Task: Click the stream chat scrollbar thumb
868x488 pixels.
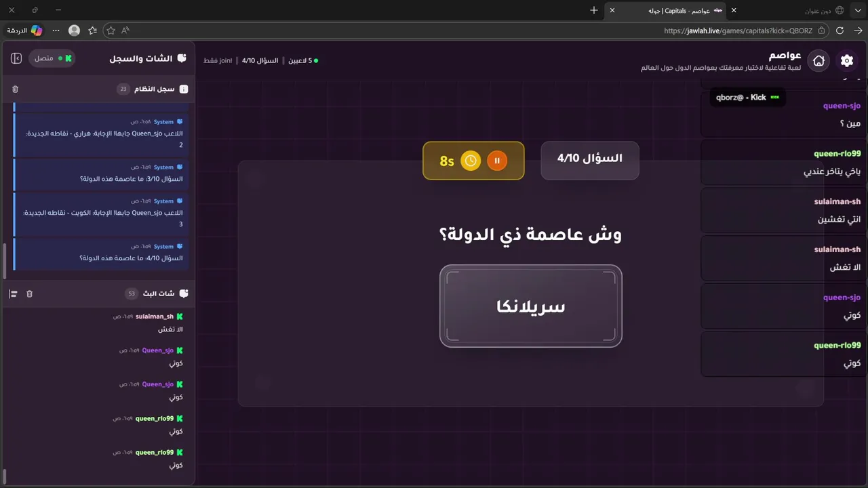Action: [x=4, y=476]
